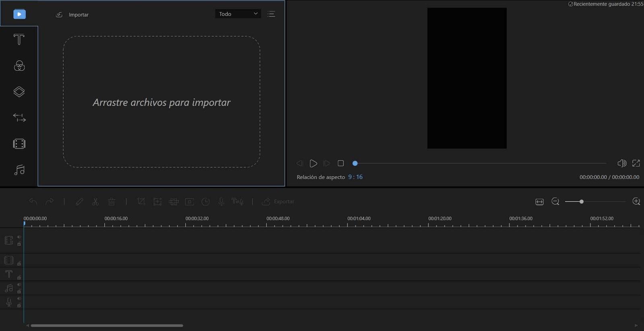The image size is (644, 331).
Task: Select the Crop tool
Action: pos(141,201)
